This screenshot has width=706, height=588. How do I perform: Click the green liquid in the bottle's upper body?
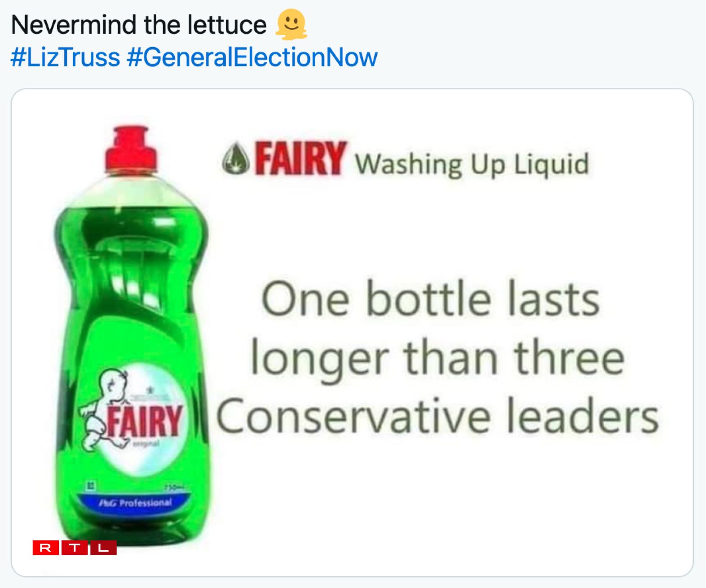(130, 233)
